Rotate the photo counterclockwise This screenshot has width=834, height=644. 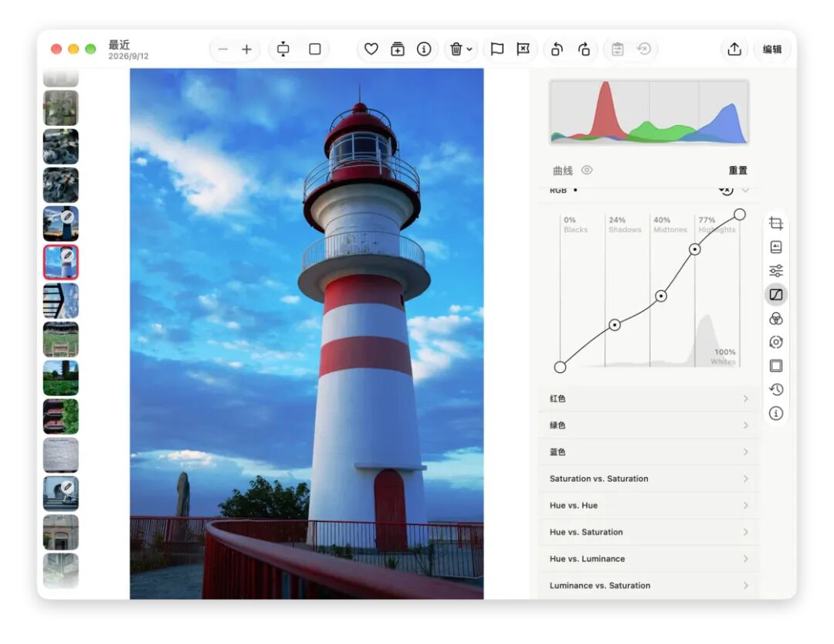click(557, 49)
